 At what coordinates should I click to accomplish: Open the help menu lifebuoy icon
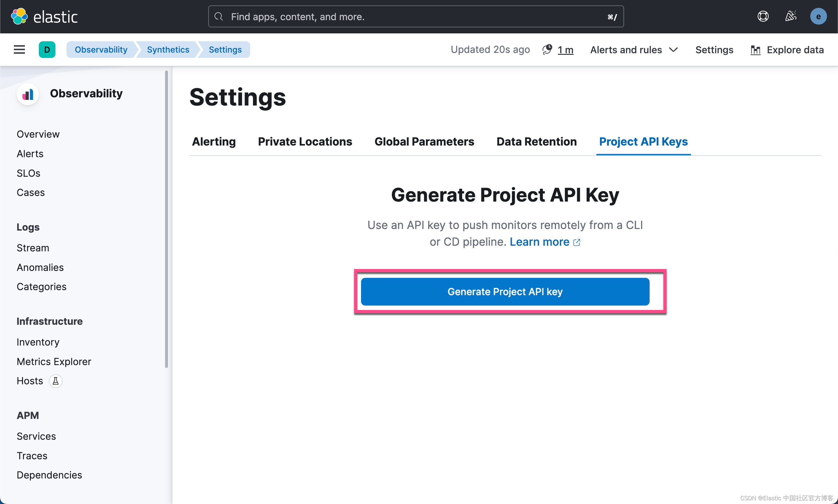coord(763,16)
